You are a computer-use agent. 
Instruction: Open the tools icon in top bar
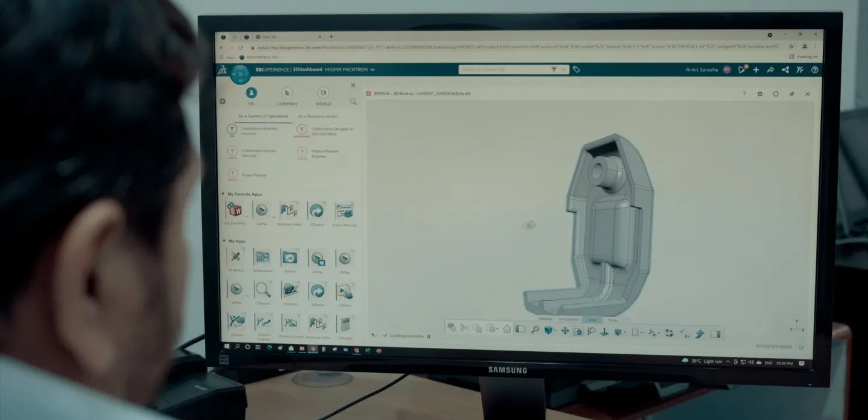800,70
